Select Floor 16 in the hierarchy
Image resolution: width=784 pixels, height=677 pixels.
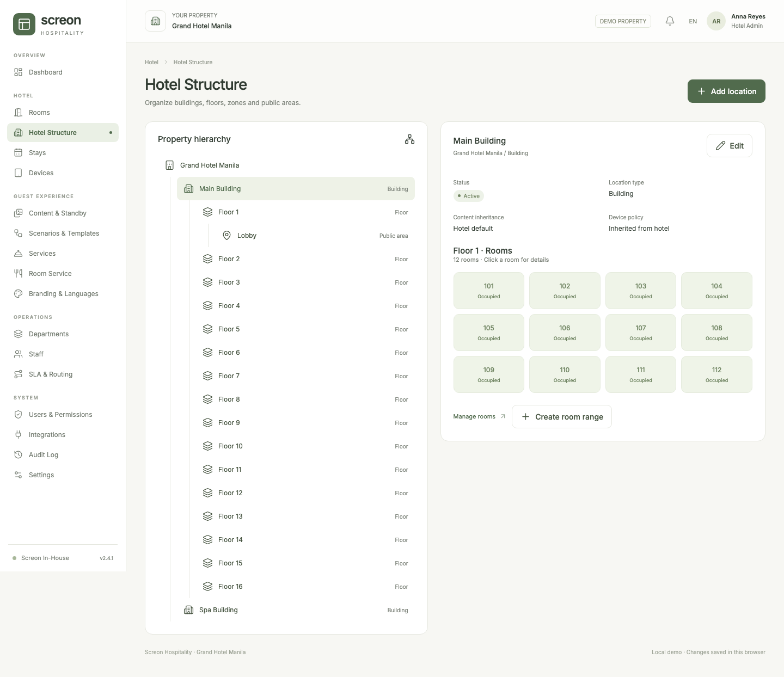click(x=305, y=587)
